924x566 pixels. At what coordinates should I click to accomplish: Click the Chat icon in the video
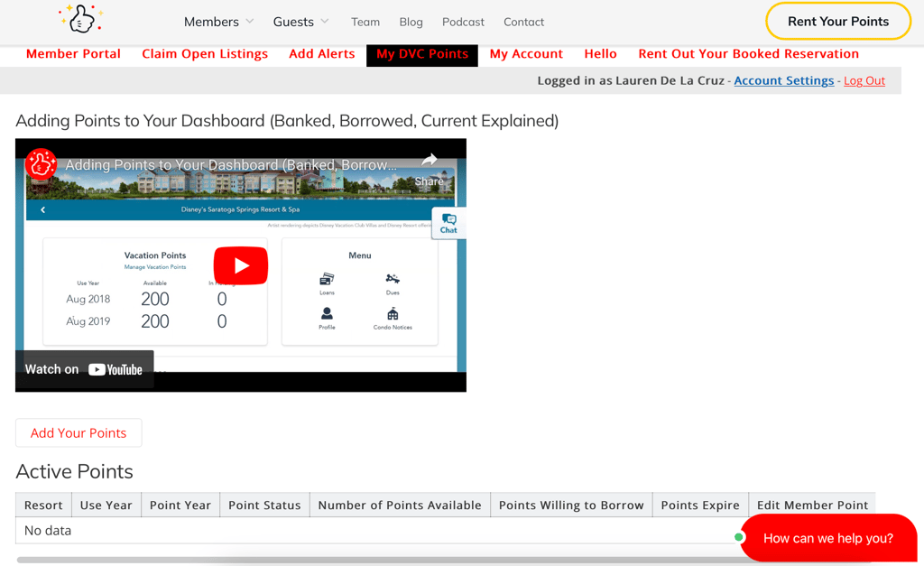point(448,224)
